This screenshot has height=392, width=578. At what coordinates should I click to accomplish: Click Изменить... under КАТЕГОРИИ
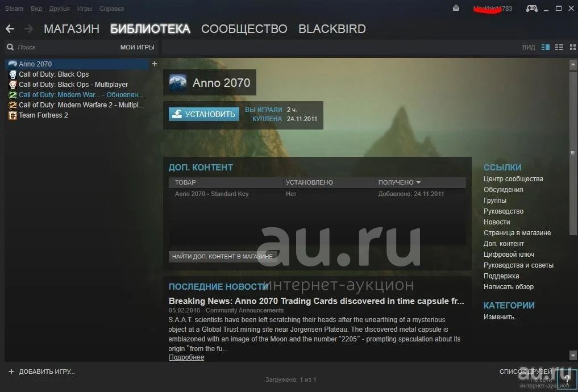coord(501,317)
